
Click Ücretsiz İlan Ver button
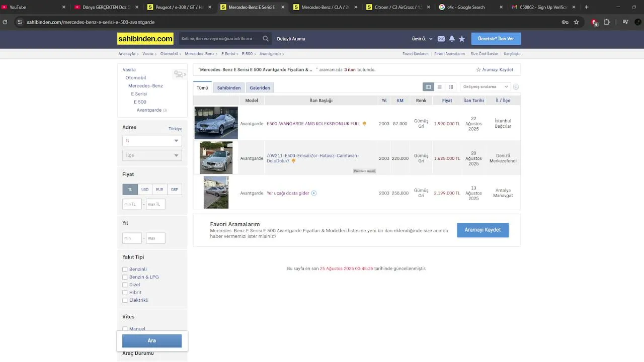point(496,39)
